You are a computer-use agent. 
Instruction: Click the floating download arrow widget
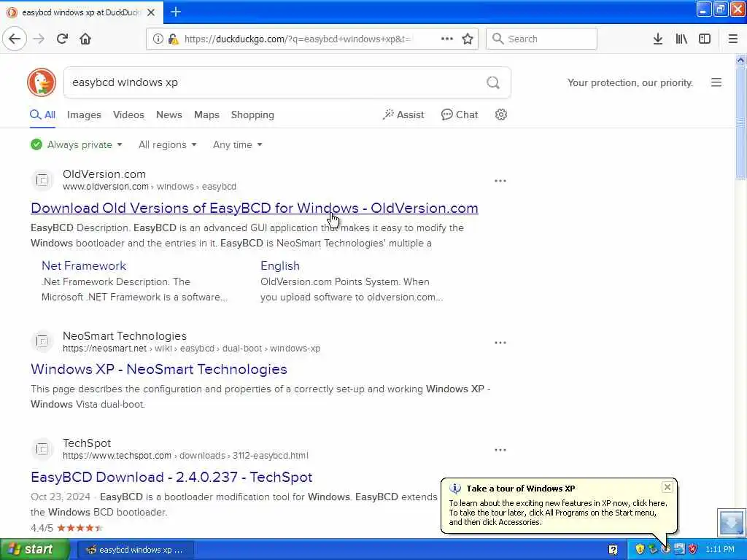731,523
